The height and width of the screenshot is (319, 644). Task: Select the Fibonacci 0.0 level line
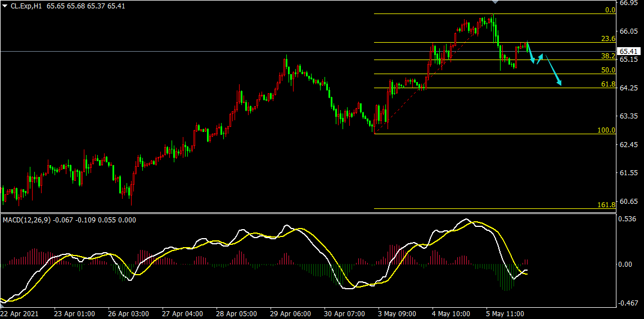click(495, 14)
